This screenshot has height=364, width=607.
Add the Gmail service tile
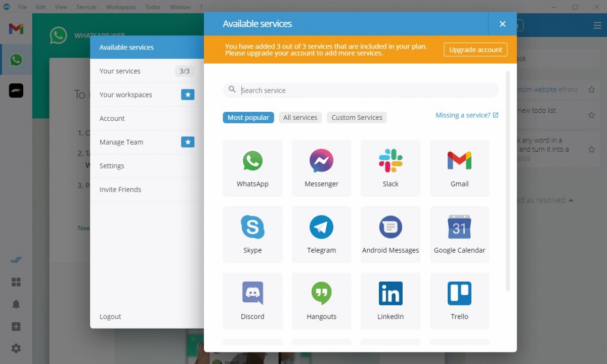point(459,168)
